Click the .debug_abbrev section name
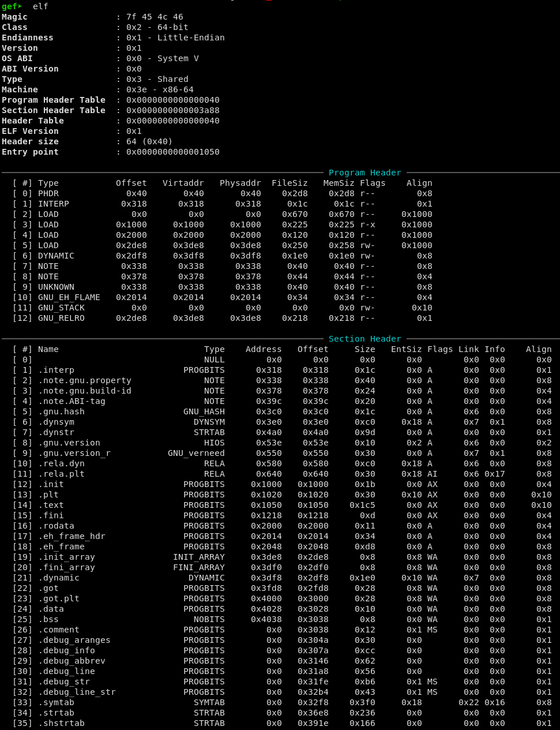Image resolution: width=560 pixels, height=730 pixels. point(72,661)
